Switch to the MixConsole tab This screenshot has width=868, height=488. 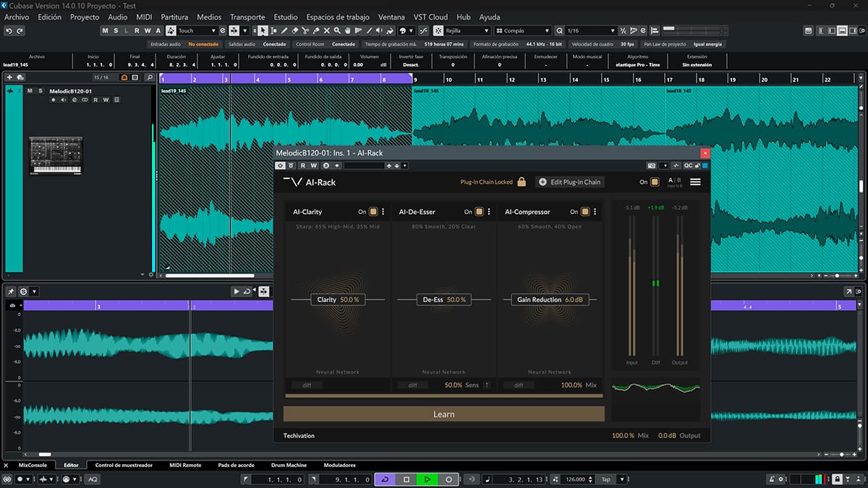(x=33, y=465)
